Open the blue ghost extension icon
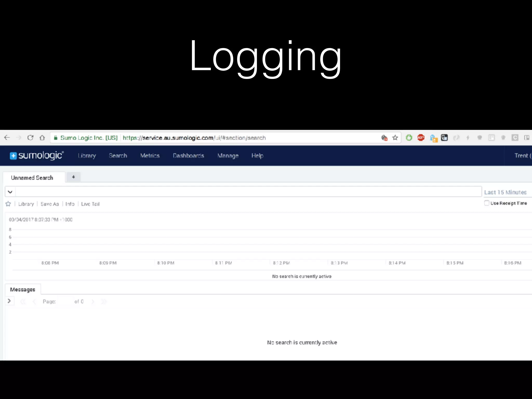 click(433, 138)
